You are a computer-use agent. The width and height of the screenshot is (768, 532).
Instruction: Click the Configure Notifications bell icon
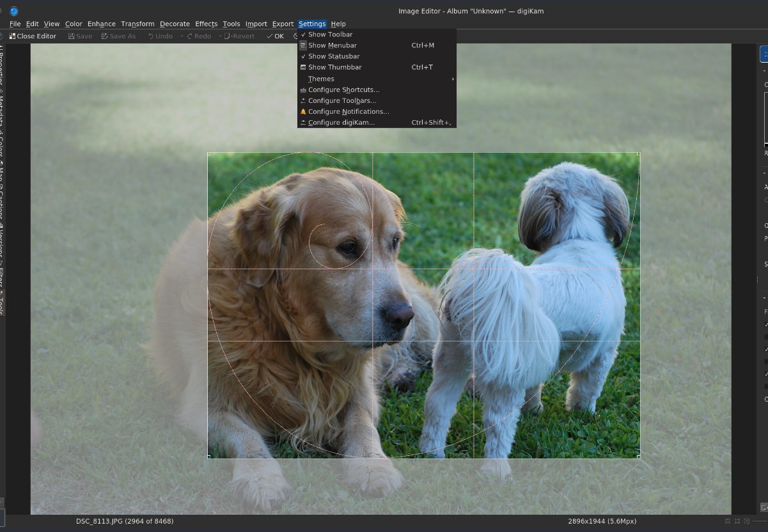pos(303,111)
